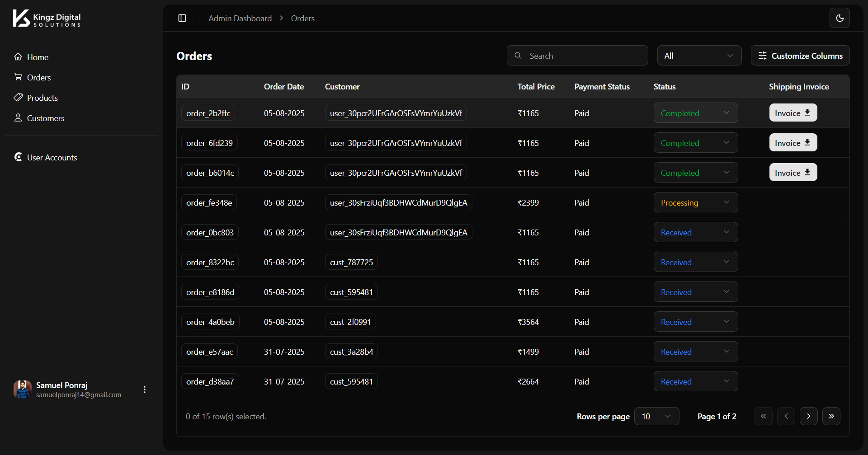Navigate to Products in sidebar
Image resolution: width=868 pixels, height=455 pixels.
pyautogui.click(x=42, y=98)
